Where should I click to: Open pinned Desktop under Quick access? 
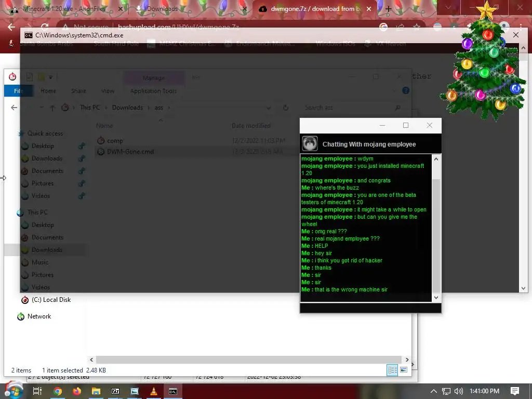pos(43,146)
